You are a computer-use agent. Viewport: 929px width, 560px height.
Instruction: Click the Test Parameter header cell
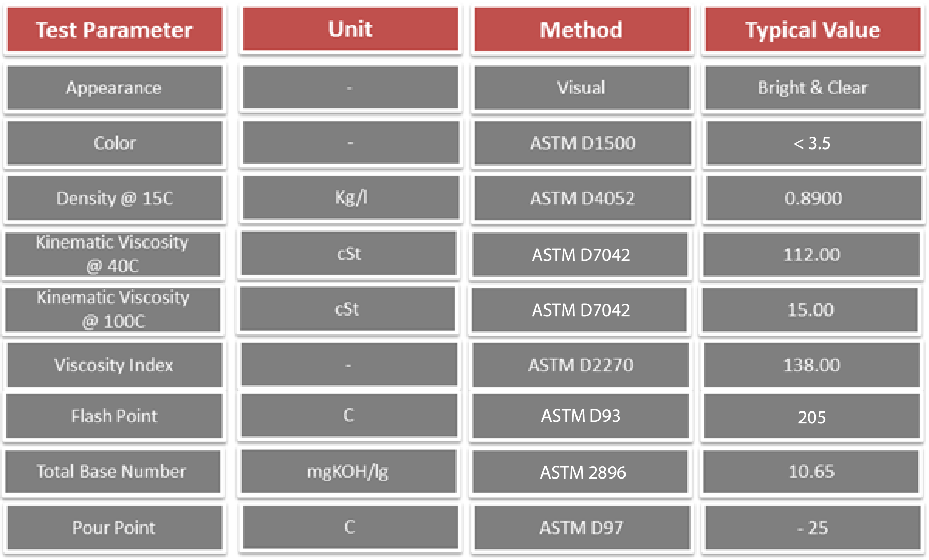[x=114, y=30]
